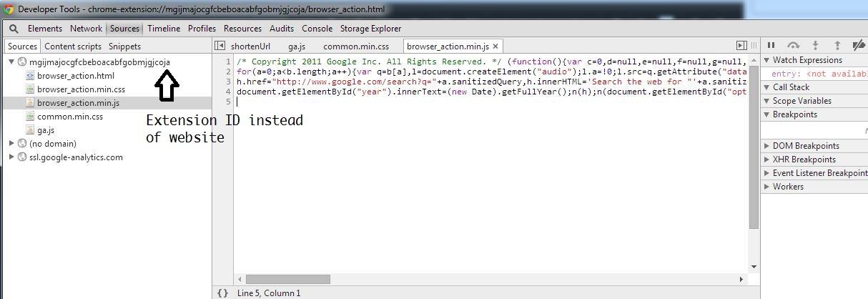
Task: Expand the Event Listener Breakpoints section
Action: pos(766,173)
